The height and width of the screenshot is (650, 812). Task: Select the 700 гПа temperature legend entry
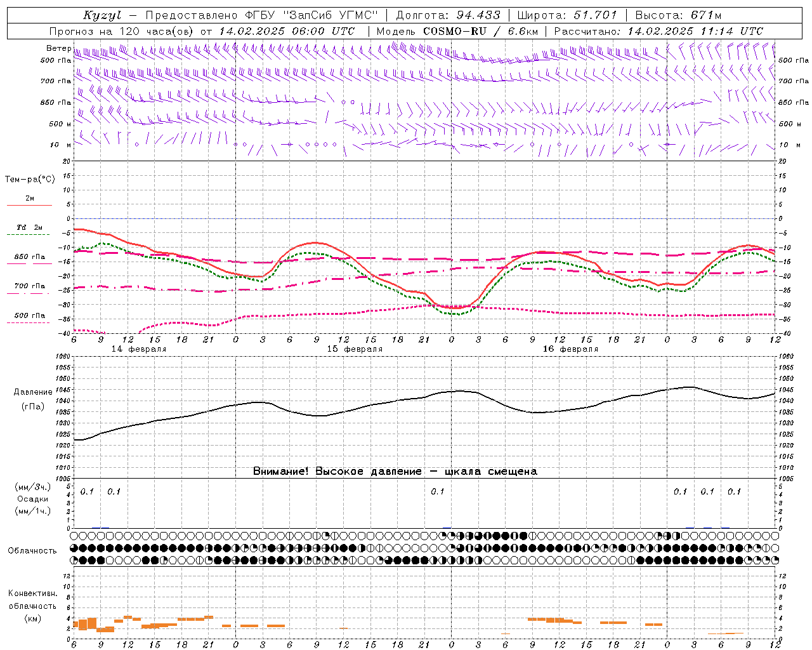30,286
